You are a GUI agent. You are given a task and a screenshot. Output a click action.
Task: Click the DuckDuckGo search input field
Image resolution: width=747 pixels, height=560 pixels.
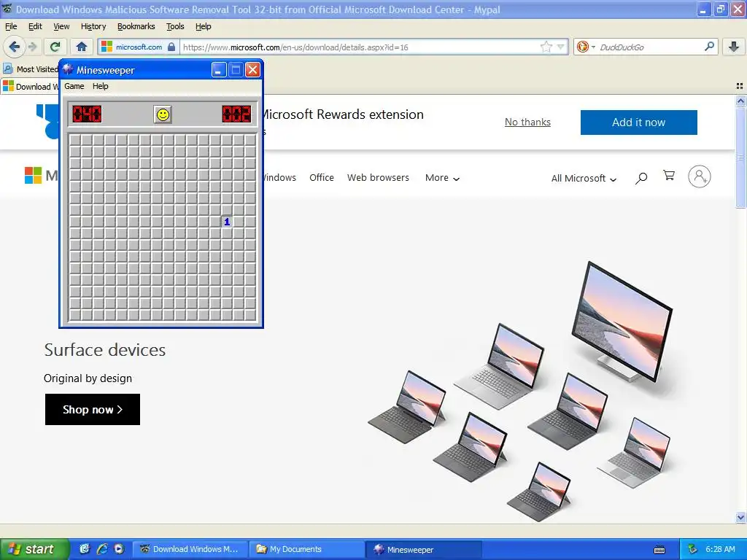649,47
